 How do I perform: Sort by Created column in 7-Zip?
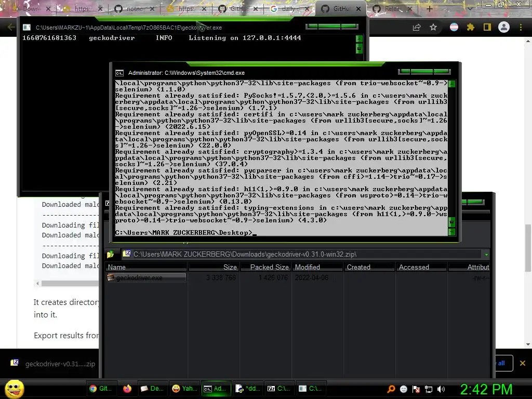[369, 267]
